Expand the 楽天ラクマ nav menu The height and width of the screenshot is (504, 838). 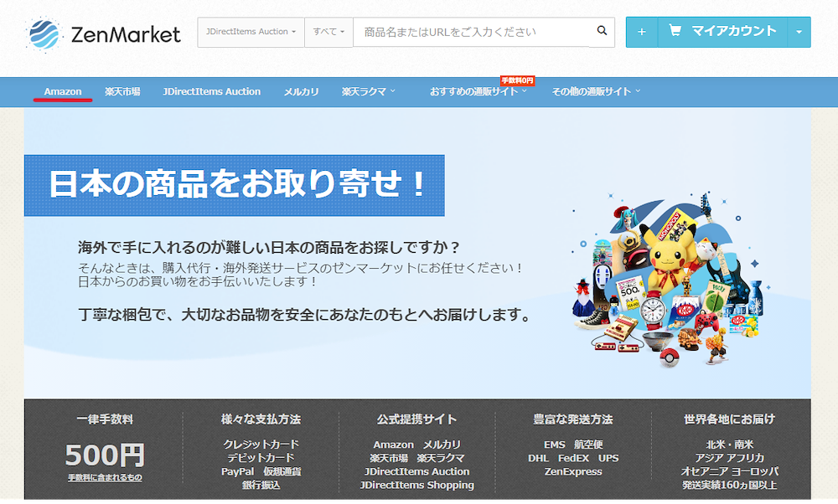(x=369, y=91)
